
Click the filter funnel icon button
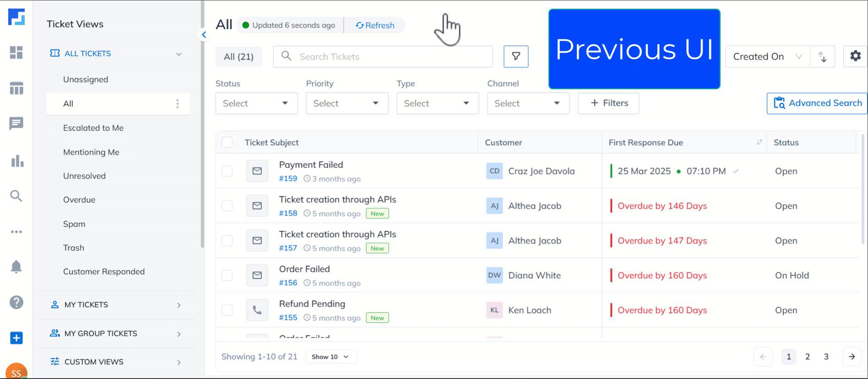(516, 56)
